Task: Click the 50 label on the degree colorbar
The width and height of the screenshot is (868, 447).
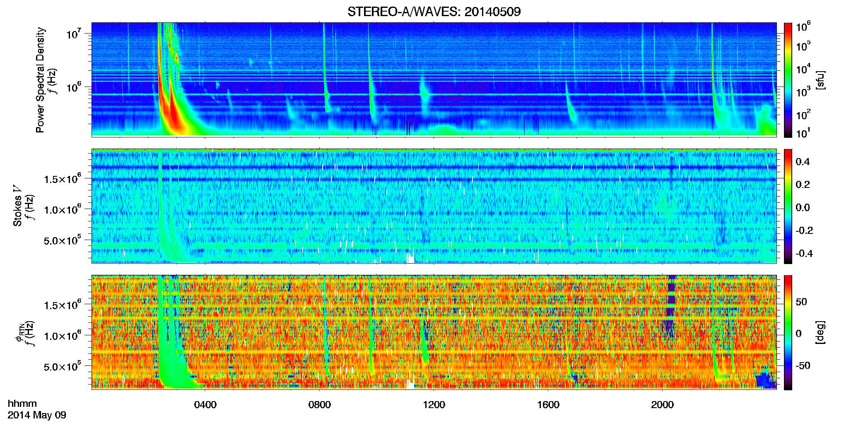Action: 801,302
